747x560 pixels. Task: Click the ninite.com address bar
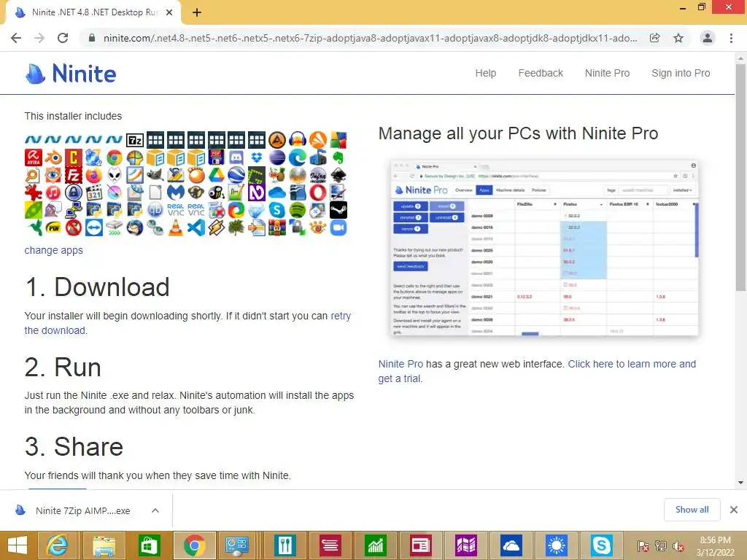click(371, 38)
